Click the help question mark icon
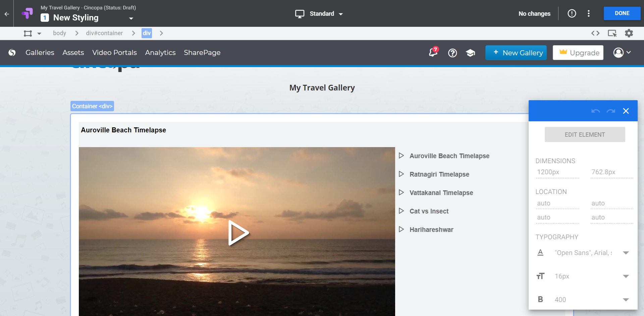 (452, 53)
